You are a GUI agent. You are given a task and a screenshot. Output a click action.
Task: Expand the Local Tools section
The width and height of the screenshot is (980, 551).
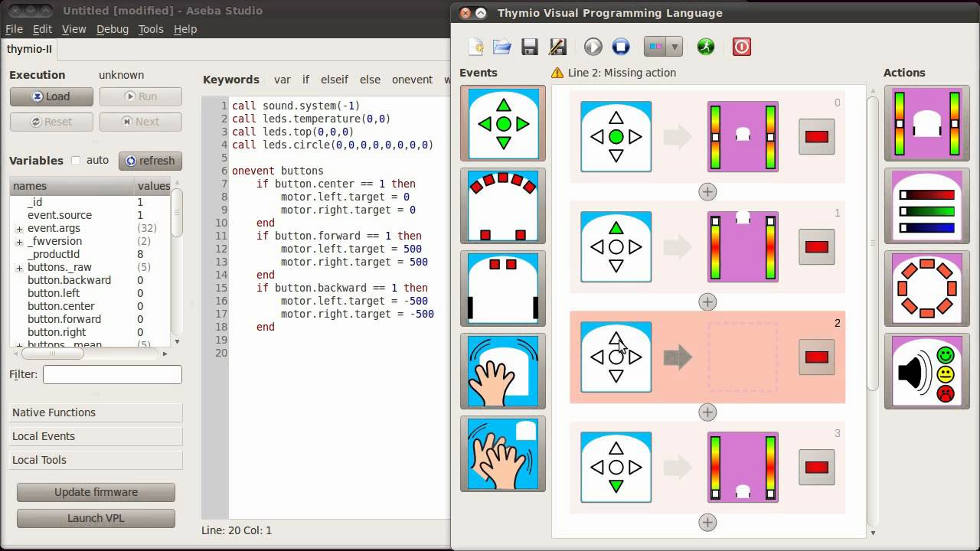tap(96, 460)
